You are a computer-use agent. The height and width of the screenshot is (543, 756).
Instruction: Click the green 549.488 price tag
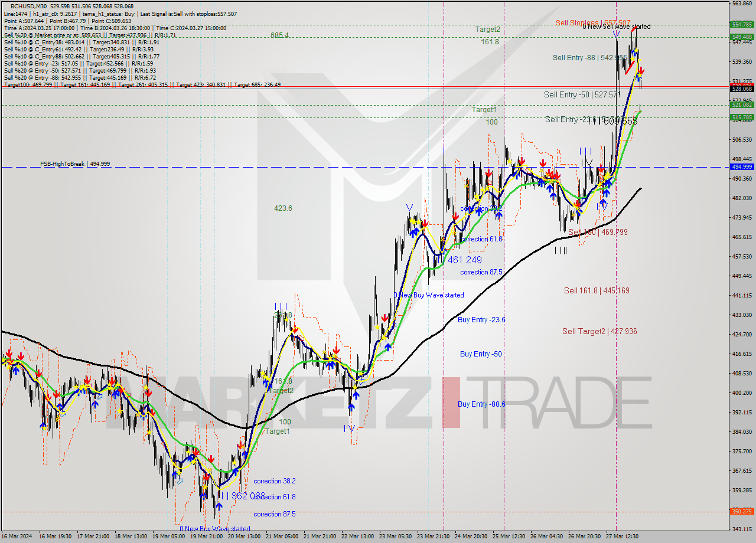point(742,37)
